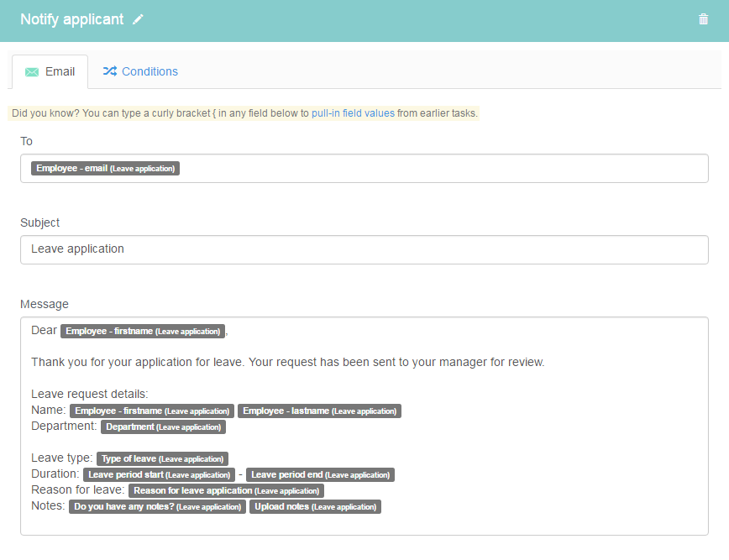Switch to the Email tab
The height and width of the screenshot is (560, 729).
[x=50, y=71]
